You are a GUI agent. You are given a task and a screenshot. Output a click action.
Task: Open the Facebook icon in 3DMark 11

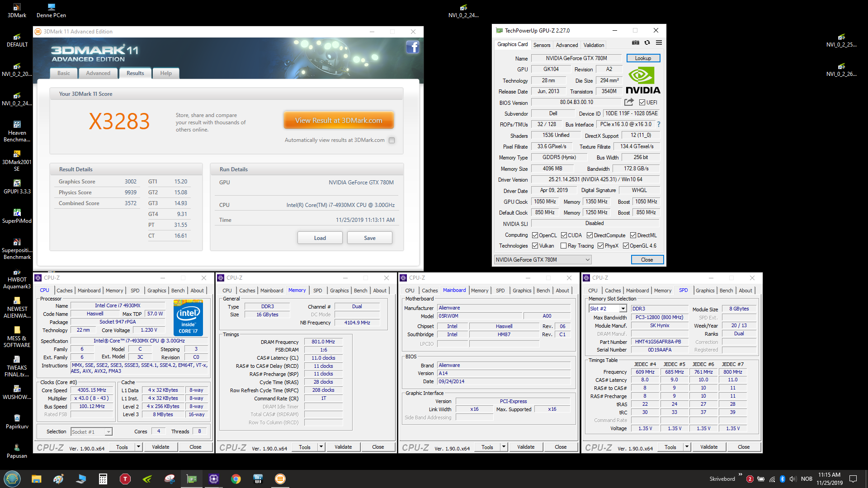412,47
